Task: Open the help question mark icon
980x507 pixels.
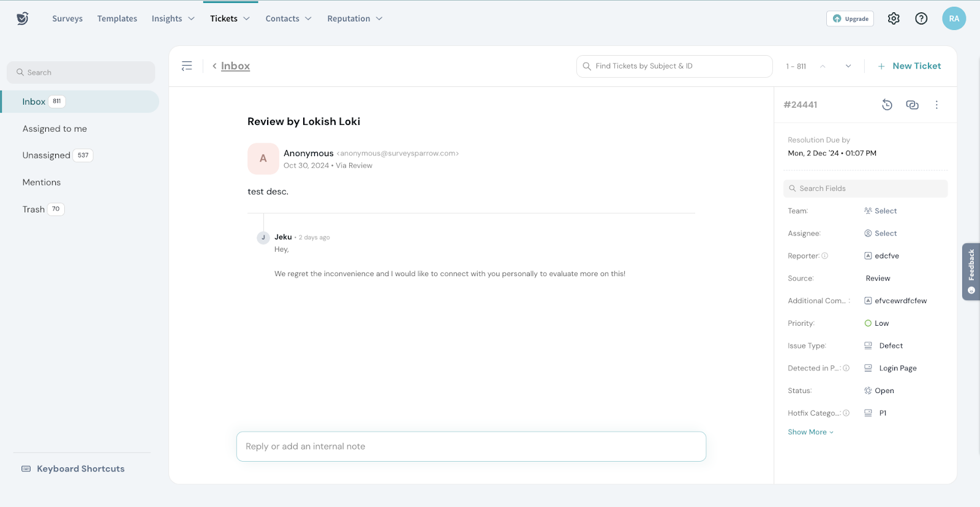Action: point(921,18)
